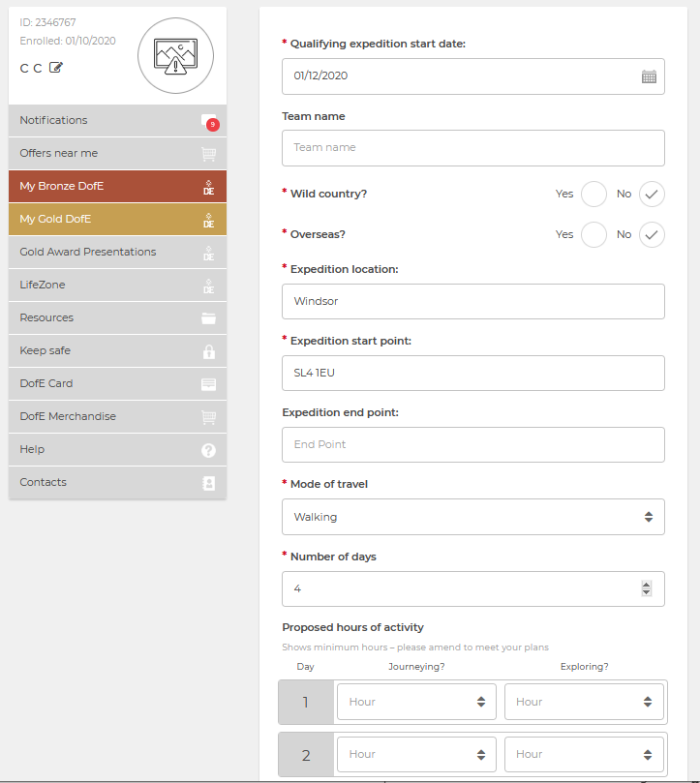This screenshot has width=700, height=783.
Task: Click the DofE icon on Gold Award Presentations
Action: 208,254
